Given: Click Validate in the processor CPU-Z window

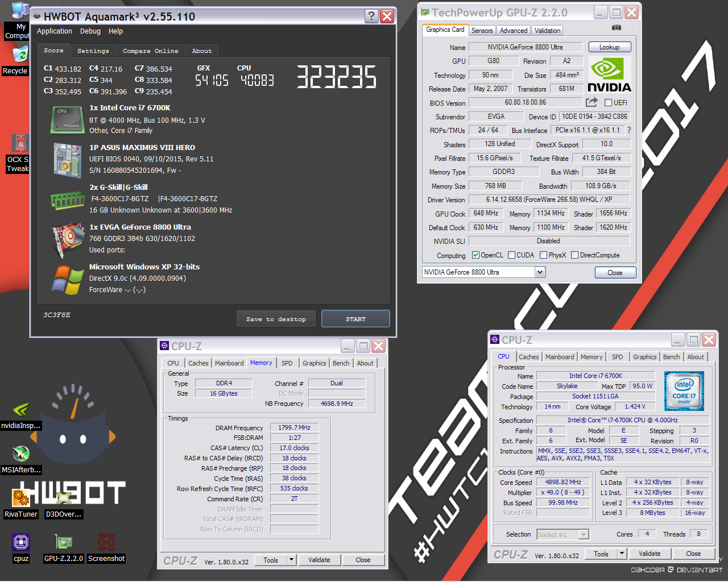Looking at the screenshot, I should [x=650, y=554].
